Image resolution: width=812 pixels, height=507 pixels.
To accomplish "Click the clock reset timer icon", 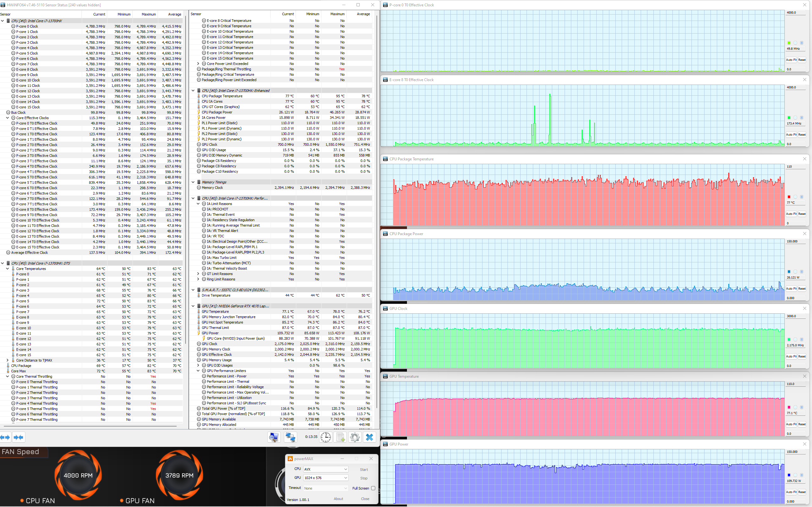I will pos(325,437).
